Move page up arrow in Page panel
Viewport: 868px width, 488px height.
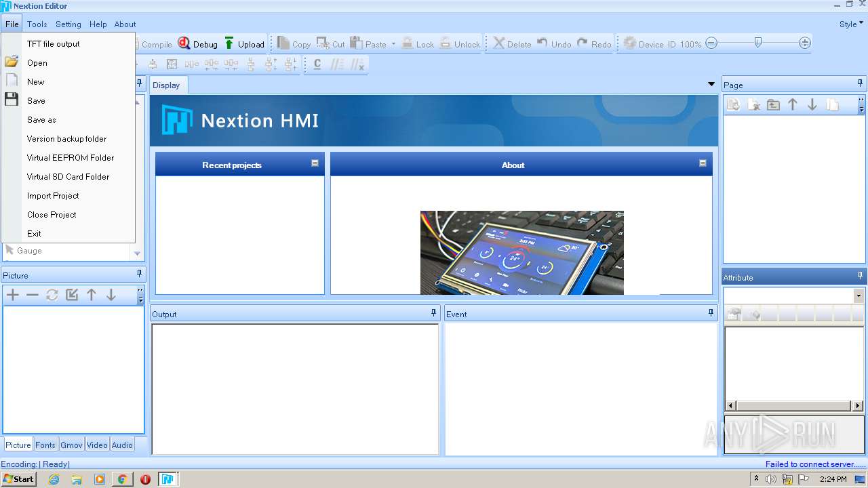(793, 104)
